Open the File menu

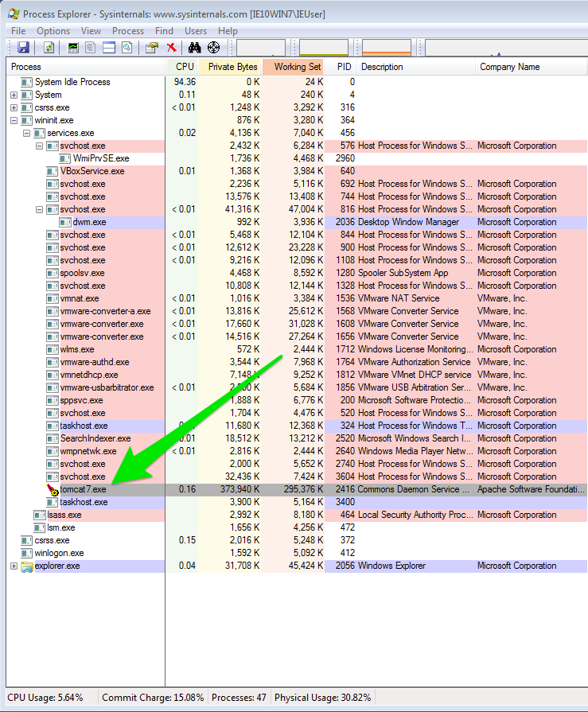(x=18, y=31)
